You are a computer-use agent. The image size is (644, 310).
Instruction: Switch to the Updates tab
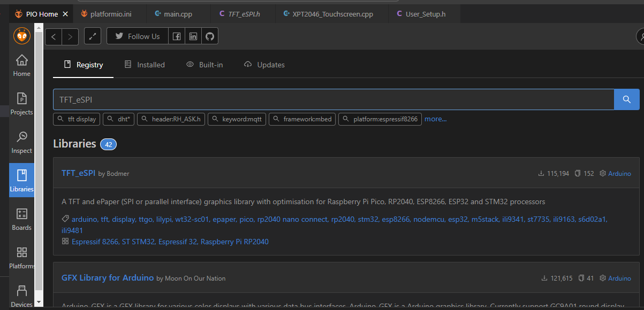click(x=264, y=65)
